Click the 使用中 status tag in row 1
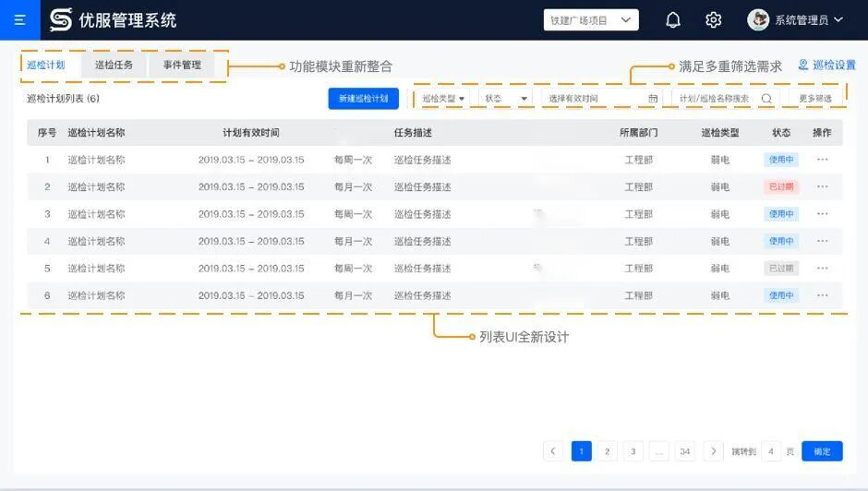 (x=781, y=160)
